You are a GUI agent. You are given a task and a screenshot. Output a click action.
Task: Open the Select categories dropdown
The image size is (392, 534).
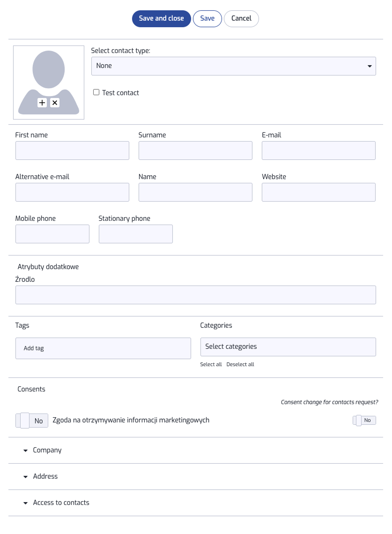(x=288, y=347)
